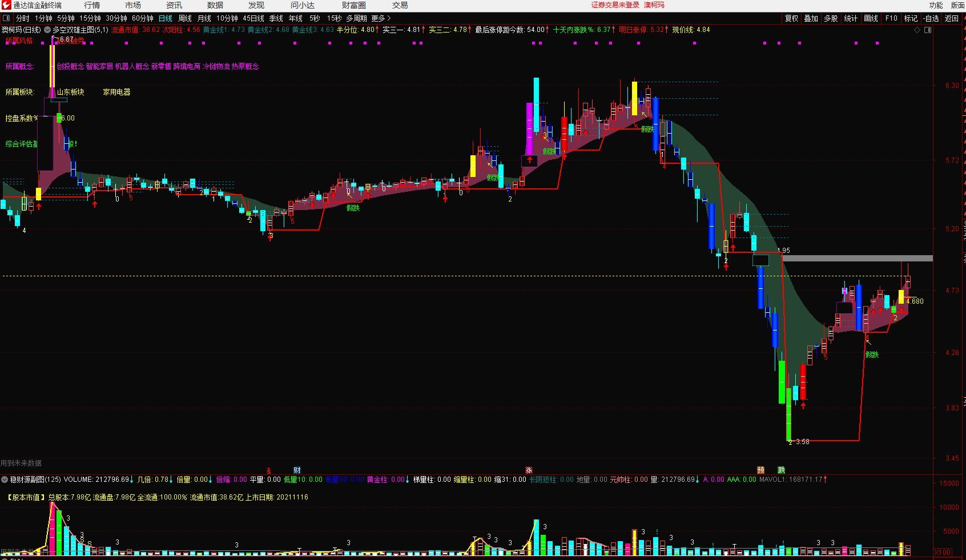This screenshot has width=966, height=560.
Task: Expand the 多空双雄主图 indicator dropdown
Action: 47,30
